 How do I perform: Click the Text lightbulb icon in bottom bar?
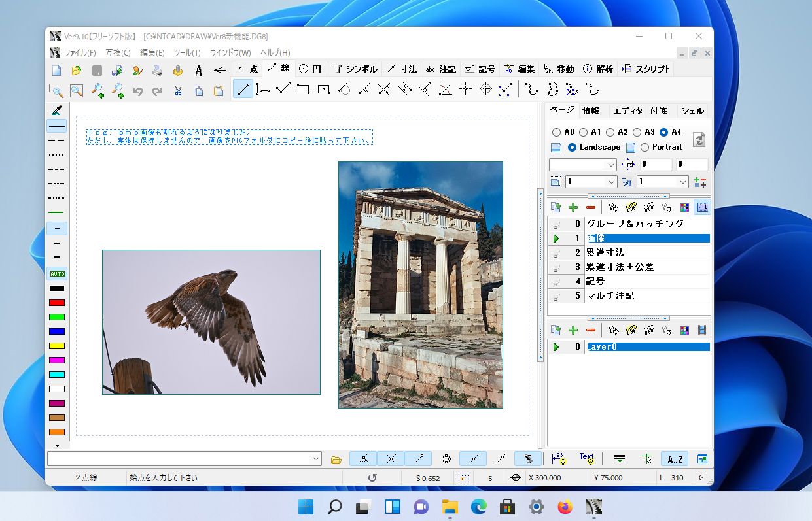pyautogui.click(x=586, y=459)
